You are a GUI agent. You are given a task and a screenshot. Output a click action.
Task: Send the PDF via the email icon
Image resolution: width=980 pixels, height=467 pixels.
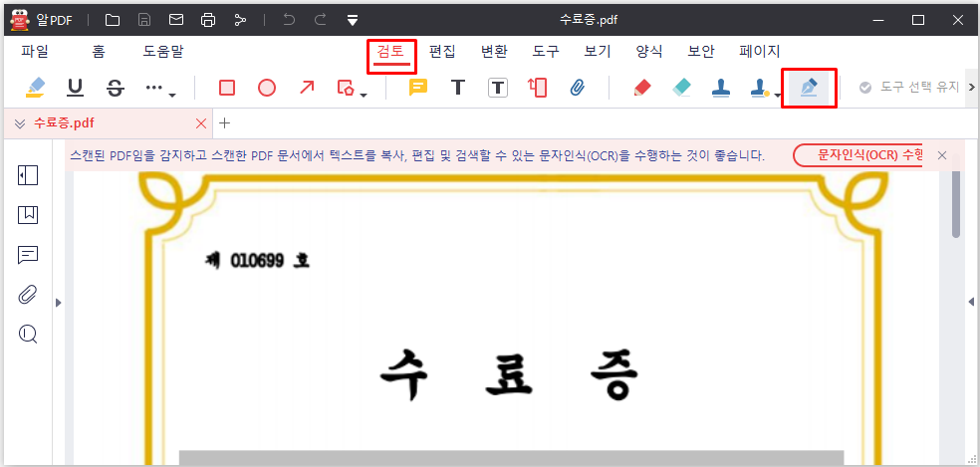(176, 20)
